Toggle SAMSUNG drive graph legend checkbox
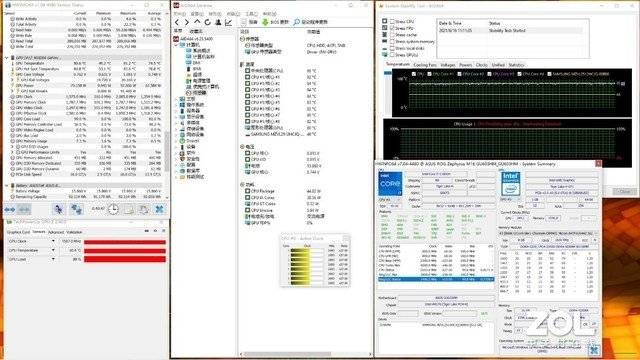The width and height of the screenshot is (640, 360). (x=549, y=74)
